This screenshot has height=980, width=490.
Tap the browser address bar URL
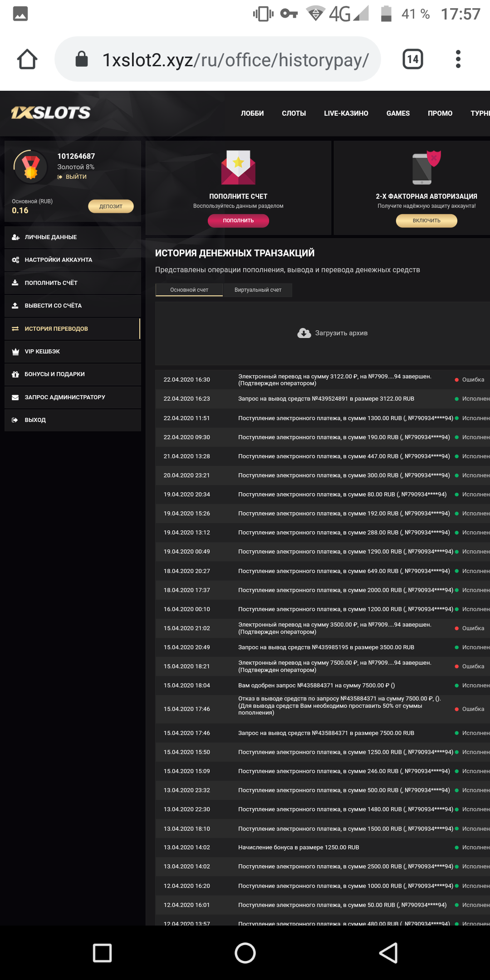(235, 60)
